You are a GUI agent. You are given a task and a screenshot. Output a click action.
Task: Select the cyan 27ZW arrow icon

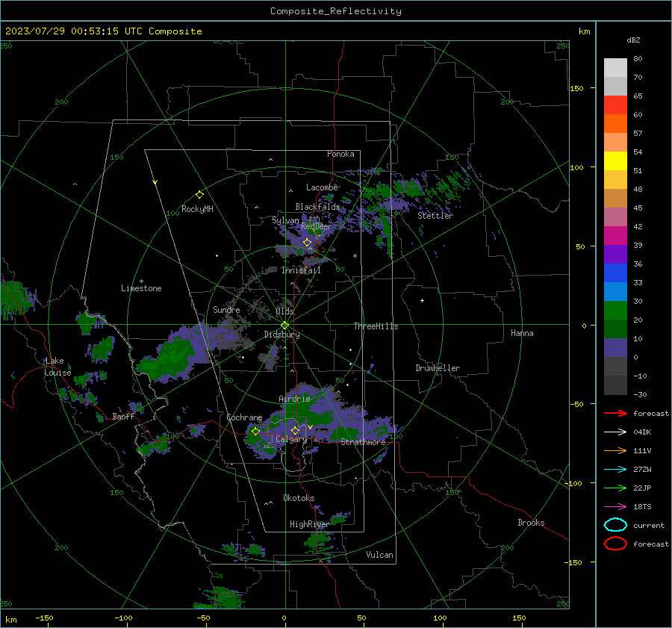click(x=615, y=470)
